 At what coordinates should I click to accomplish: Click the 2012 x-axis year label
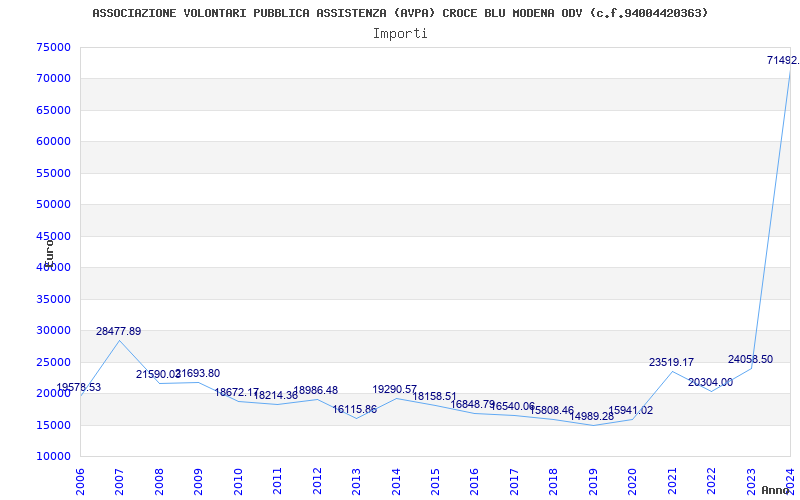coord(317,482)
